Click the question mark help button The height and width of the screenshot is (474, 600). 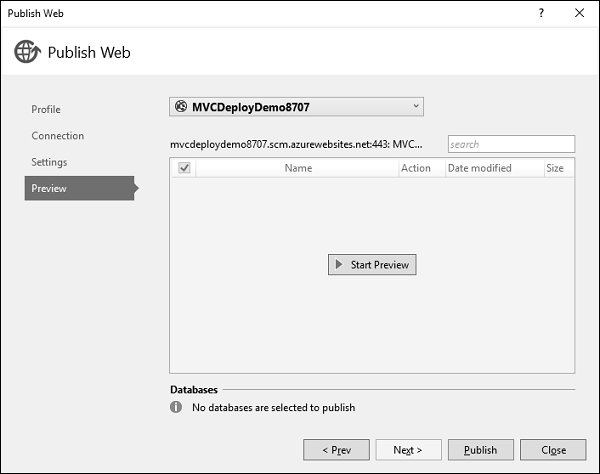pyautogui.click(x=541, y=13)
